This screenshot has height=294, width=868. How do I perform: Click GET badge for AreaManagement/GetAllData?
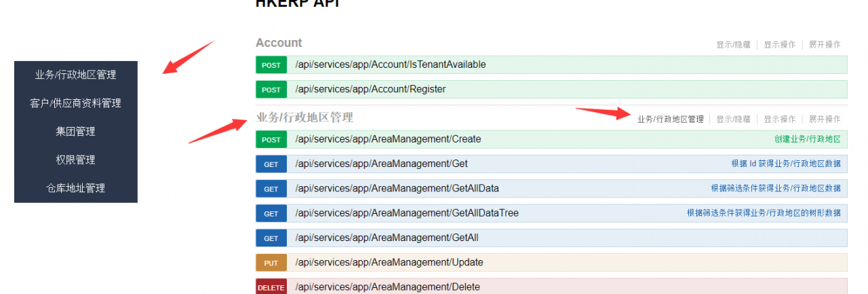(271, 189)
